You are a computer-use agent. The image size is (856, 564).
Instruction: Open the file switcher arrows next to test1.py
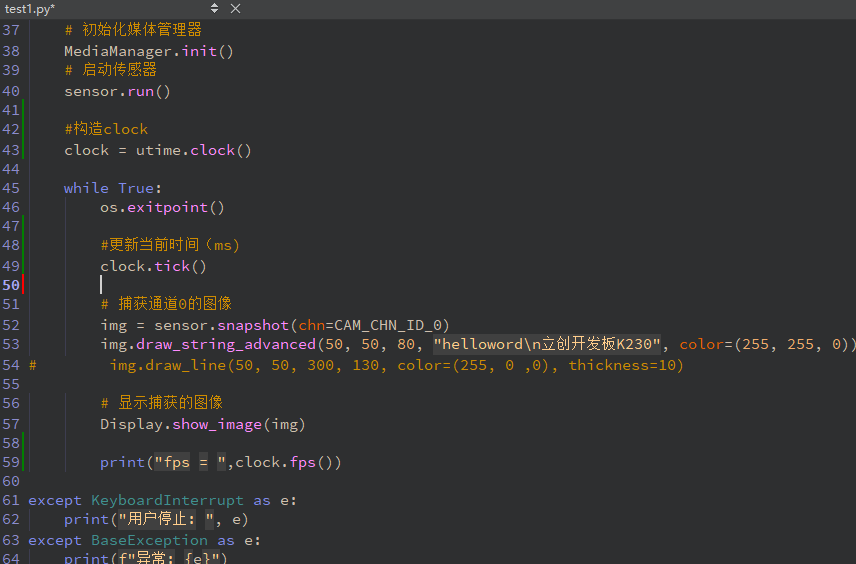(x=215, y=8)
